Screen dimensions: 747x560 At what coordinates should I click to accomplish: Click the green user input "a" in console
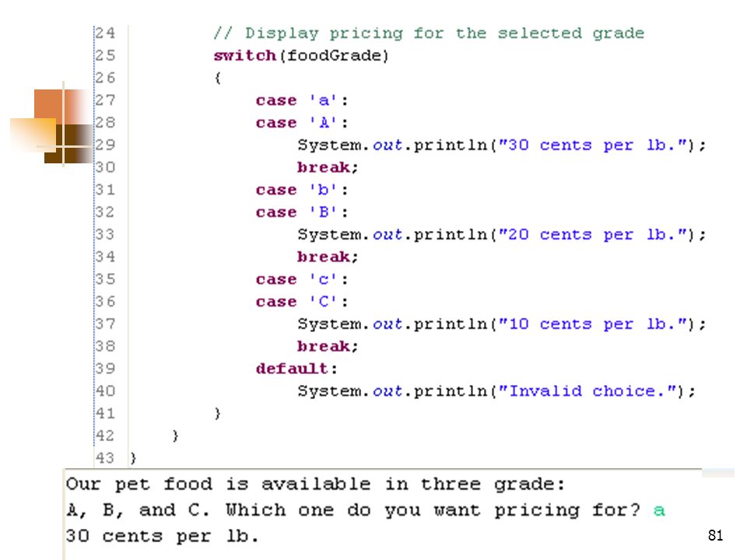point(659,510)
